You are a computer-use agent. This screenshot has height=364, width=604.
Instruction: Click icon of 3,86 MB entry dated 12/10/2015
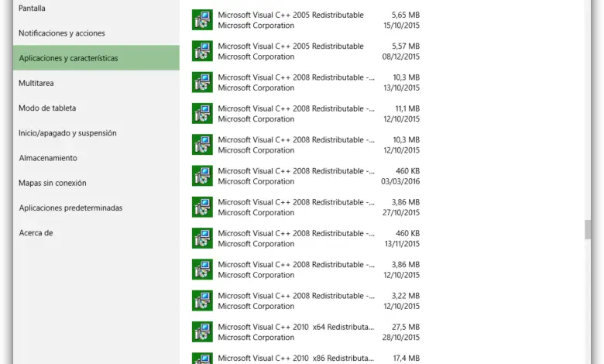tap(202, 270)
